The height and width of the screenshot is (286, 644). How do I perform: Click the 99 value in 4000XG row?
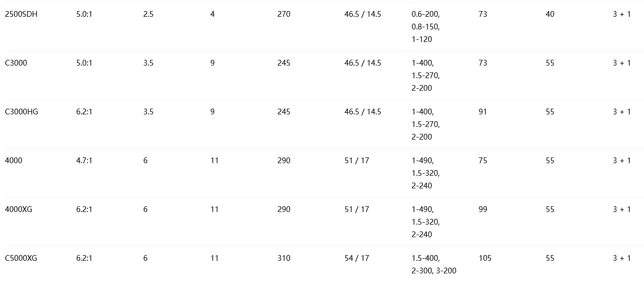483,209
